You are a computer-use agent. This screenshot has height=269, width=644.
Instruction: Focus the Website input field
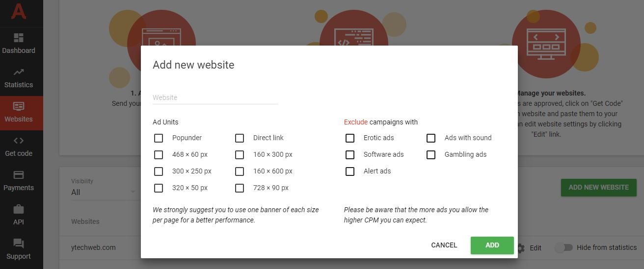point(215,98)
